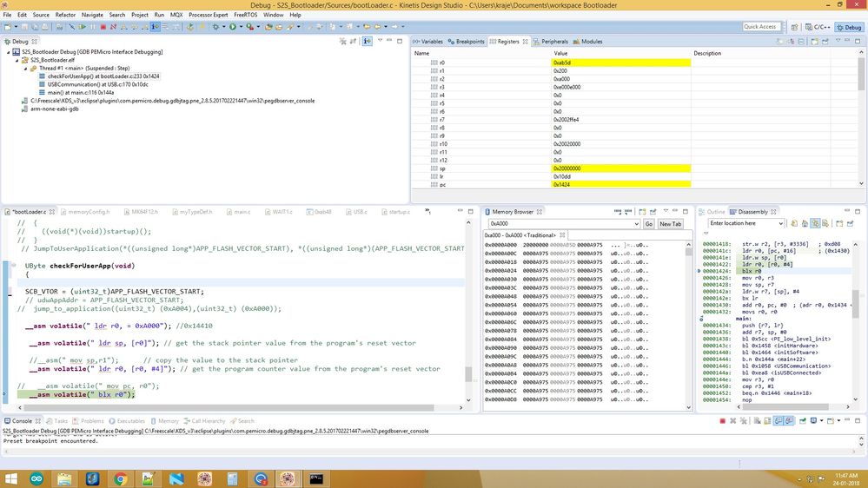Open the Tasks tab in bottom panel
The image size is (868, 488).
point(57,421)
